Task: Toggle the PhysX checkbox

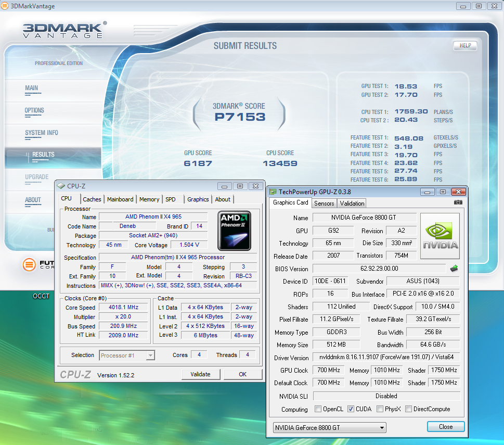Action: [380, 409]
